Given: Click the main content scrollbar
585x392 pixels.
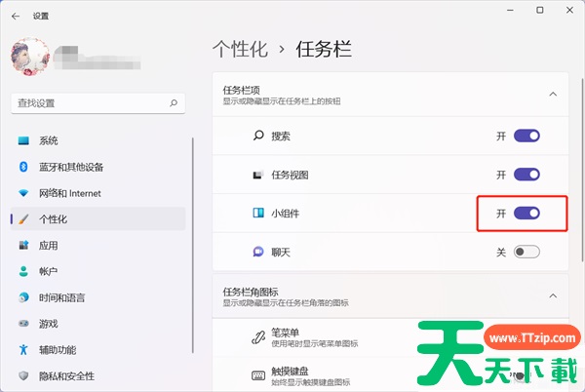Looking at the screenshot, I should pyautogui.click(x=582, y=170).
